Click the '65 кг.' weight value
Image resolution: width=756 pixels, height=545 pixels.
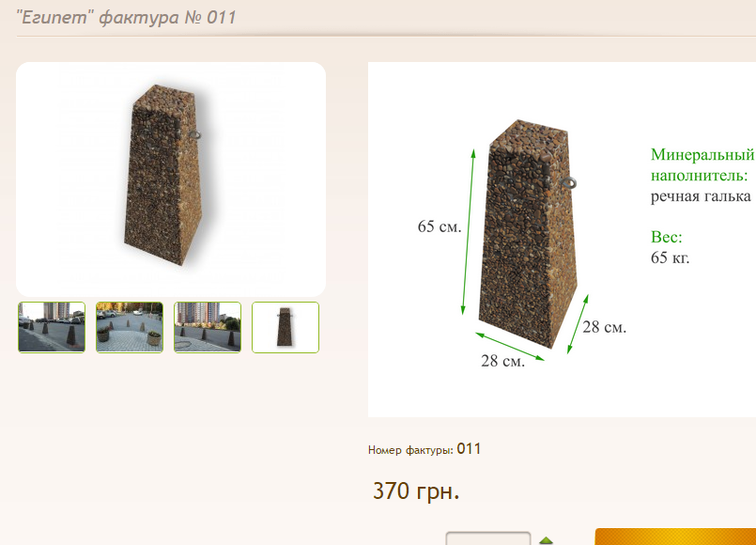(670, 257)
